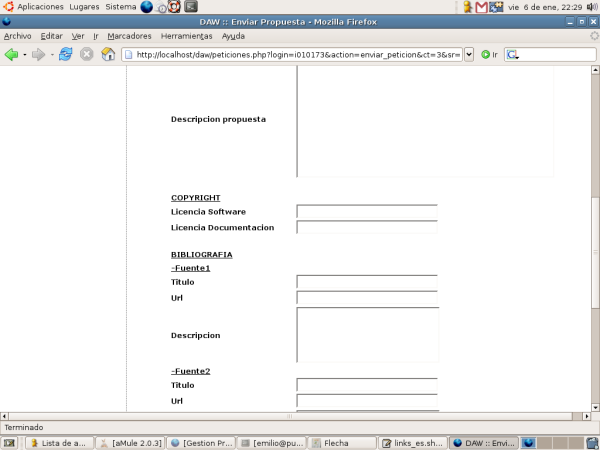Open the Archivo menu
Viewport: 600px width, 450px height.
(x=18, y=36)
